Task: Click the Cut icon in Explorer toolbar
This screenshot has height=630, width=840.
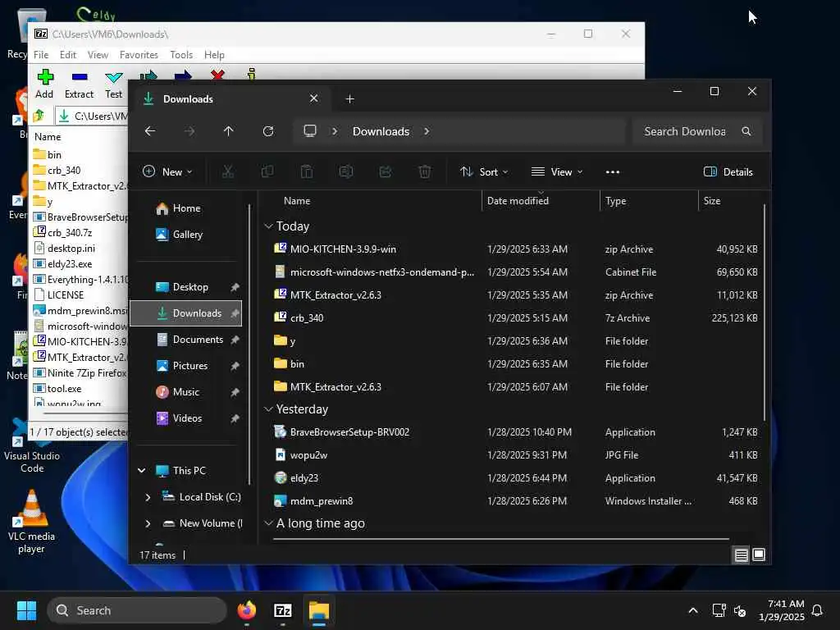Action: [228, 171]
